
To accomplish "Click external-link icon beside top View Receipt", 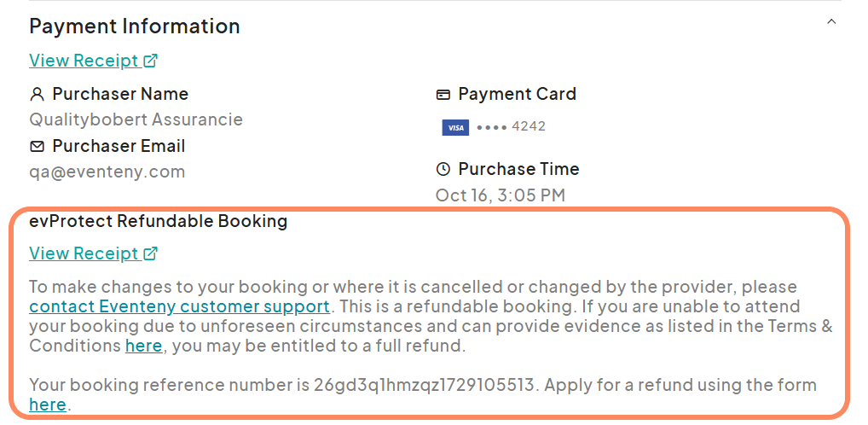I will (151, 61).
